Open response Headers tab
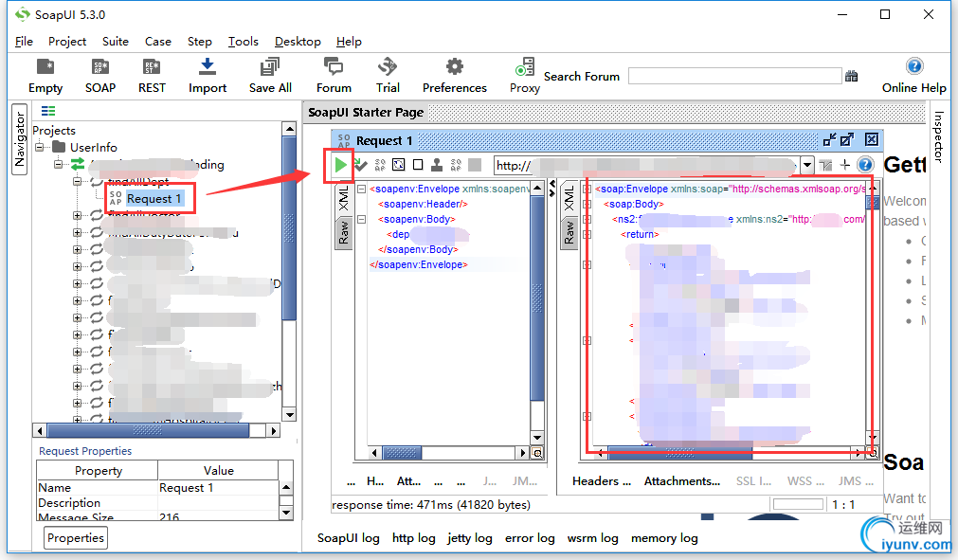 tap(601, 481)
